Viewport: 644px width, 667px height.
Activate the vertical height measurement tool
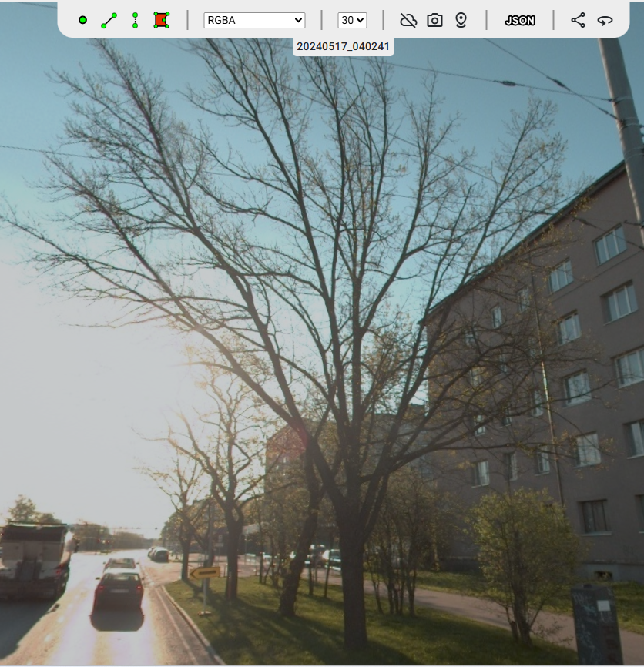(135, 20)
